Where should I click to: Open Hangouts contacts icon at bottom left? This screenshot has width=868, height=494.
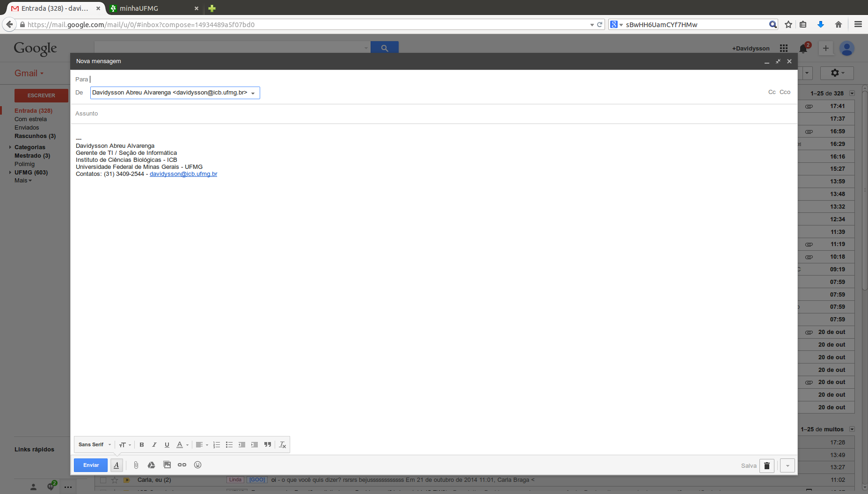33,487
